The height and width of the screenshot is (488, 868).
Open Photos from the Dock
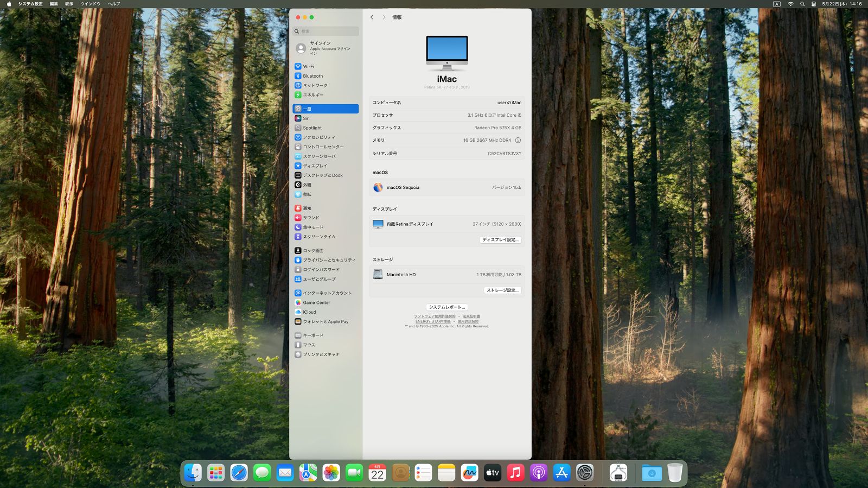pos(331,473)
